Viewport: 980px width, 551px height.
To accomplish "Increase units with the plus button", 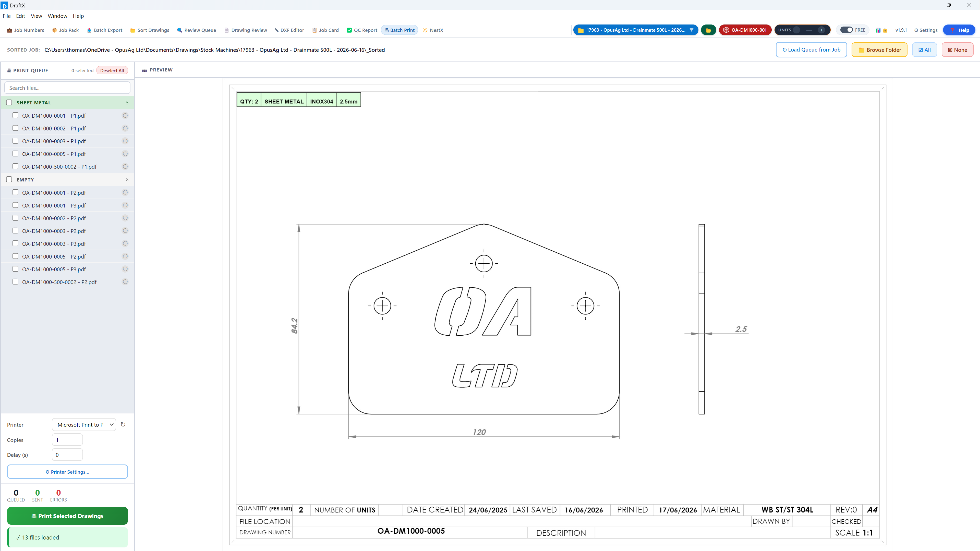I will click(821, 30).
